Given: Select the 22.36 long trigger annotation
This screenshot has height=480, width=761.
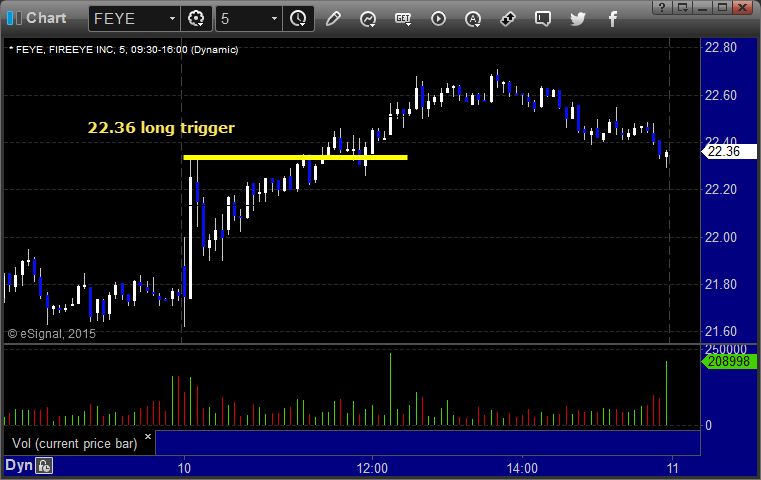Looking at the screenshot, I should [x=161, y=128].
